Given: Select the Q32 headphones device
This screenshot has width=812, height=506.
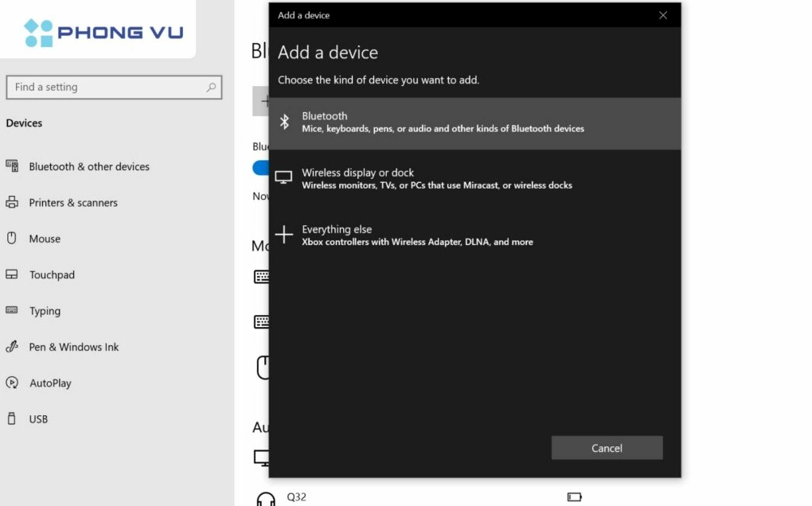Looking at the screenshot, I should coord(295,498).
